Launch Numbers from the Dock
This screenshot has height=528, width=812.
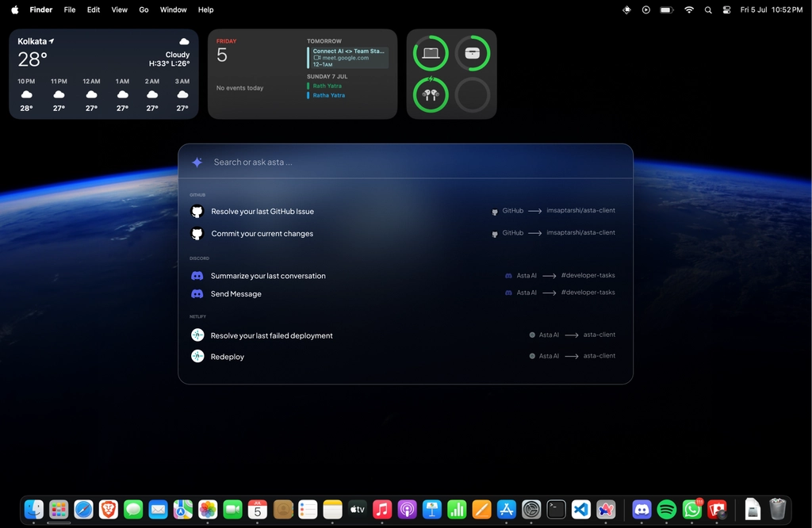(x=457, y=510)
